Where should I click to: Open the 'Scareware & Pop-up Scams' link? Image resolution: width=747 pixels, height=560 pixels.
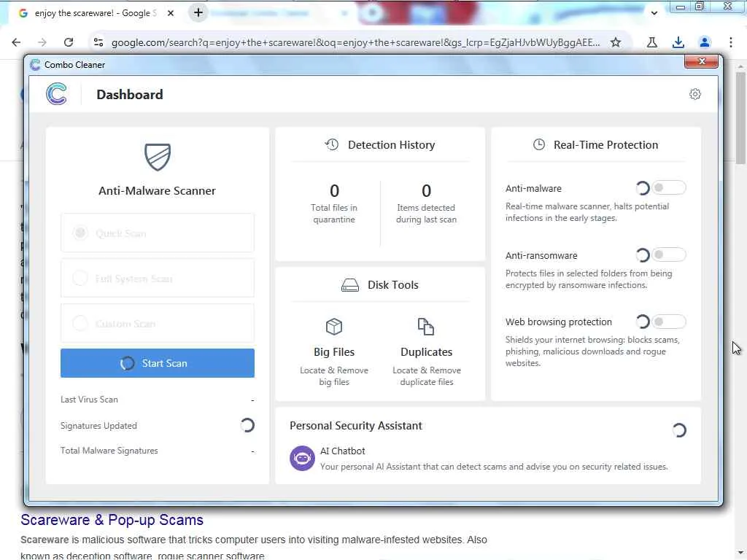112,519
